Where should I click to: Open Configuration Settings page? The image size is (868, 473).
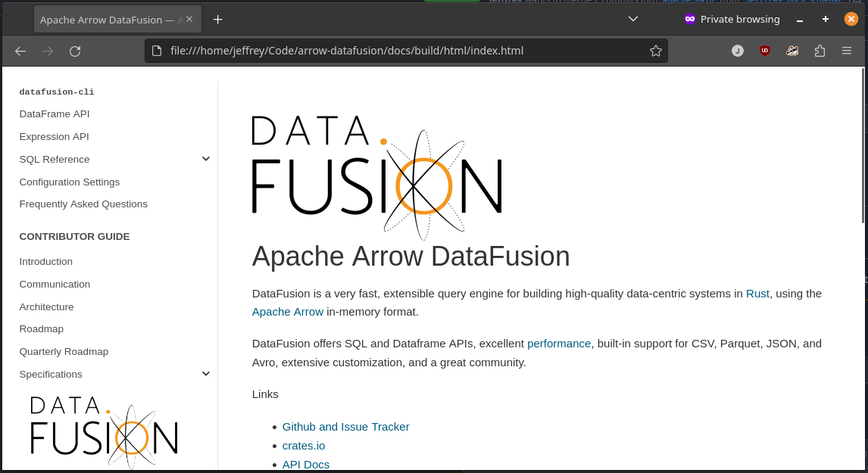(69, 182)
